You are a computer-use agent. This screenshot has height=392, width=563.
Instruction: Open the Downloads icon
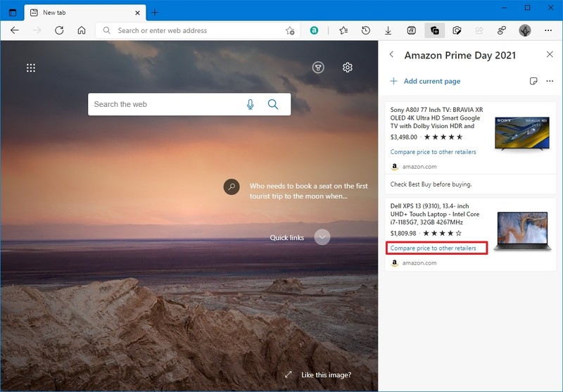388,30
